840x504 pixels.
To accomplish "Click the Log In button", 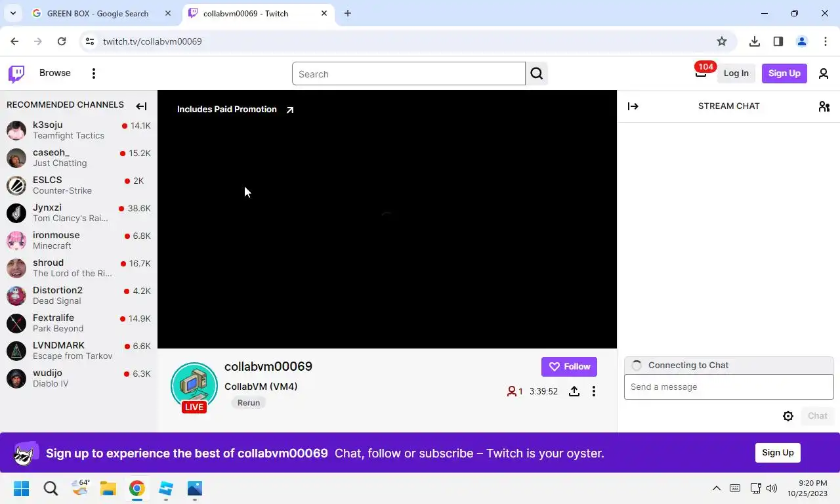I will click(736, 73).
